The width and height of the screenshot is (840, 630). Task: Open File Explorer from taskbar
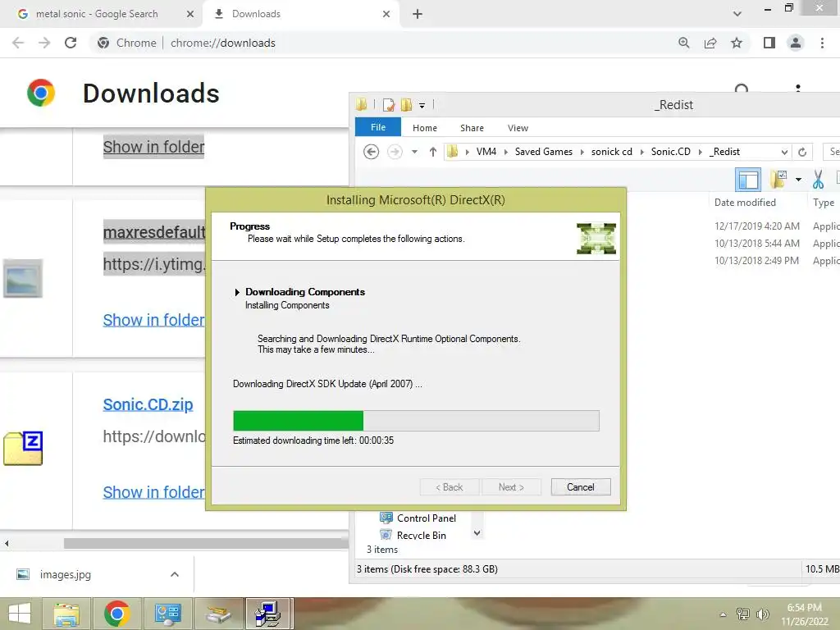(x=66, y=614)
